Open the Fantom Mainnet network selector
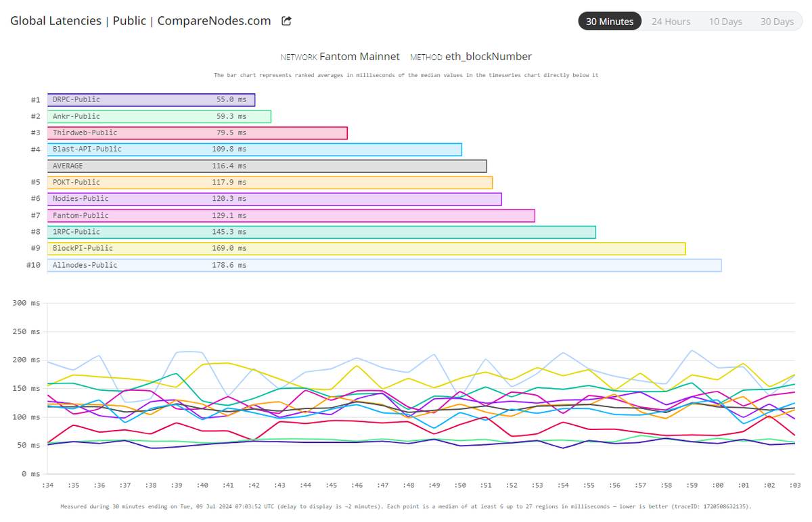Viewport: 812px width, 522px height. (359, 57)
